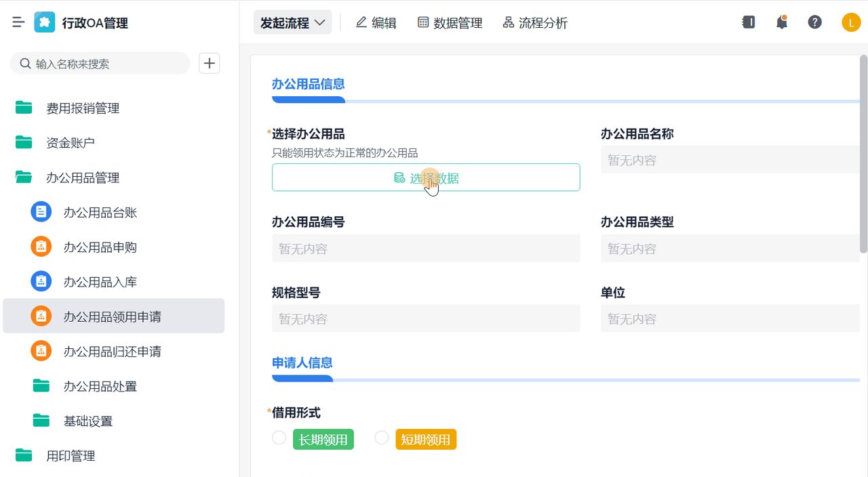868x477 pixels.
Task: Click the 办公用品信息 progress bar
Action: tap(309, 100)
